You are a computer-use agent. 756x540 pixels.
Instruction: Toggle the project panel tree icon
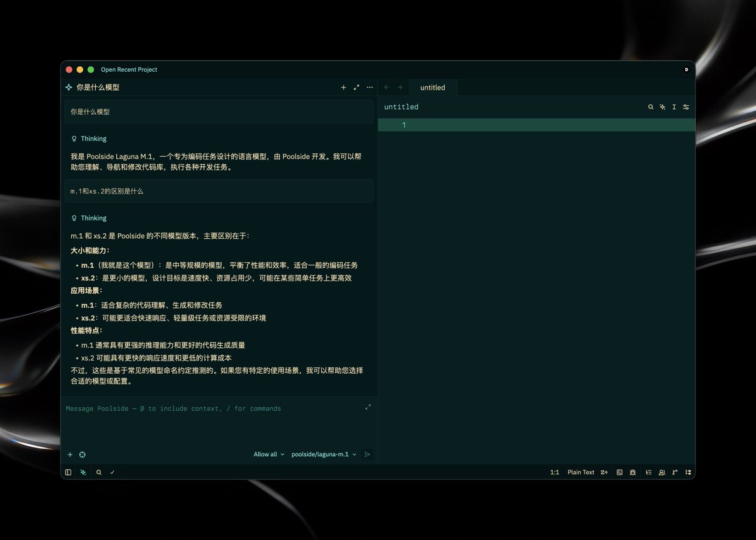pyautogui.click(x=688, y=472)
